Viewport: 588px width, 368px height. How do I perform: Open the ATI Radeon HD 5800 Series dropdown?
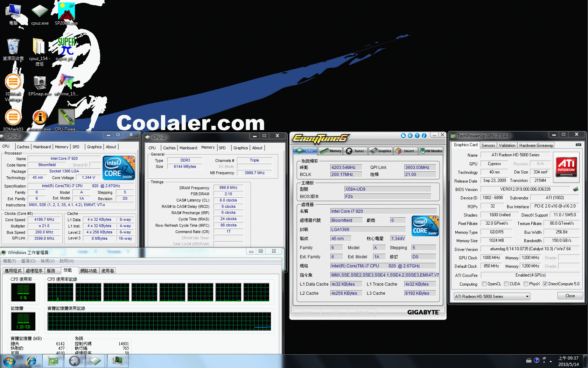[x=492, y=297]
